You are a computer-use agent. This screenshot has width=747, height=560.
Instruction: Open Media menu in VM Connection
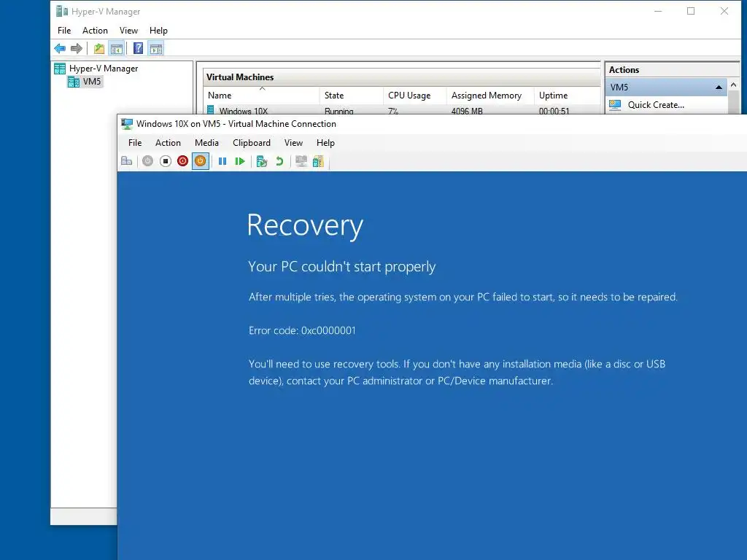pos(206,143)
